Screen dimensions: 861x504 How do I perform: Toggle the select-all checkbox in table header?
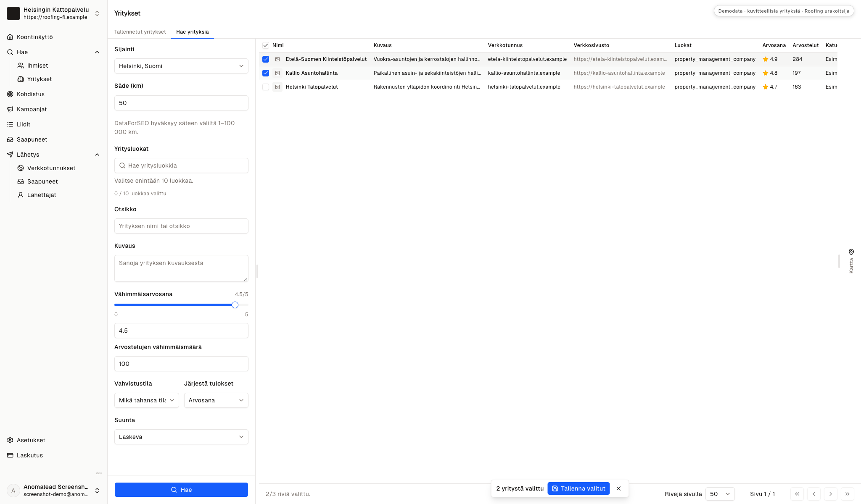(266, 45)
